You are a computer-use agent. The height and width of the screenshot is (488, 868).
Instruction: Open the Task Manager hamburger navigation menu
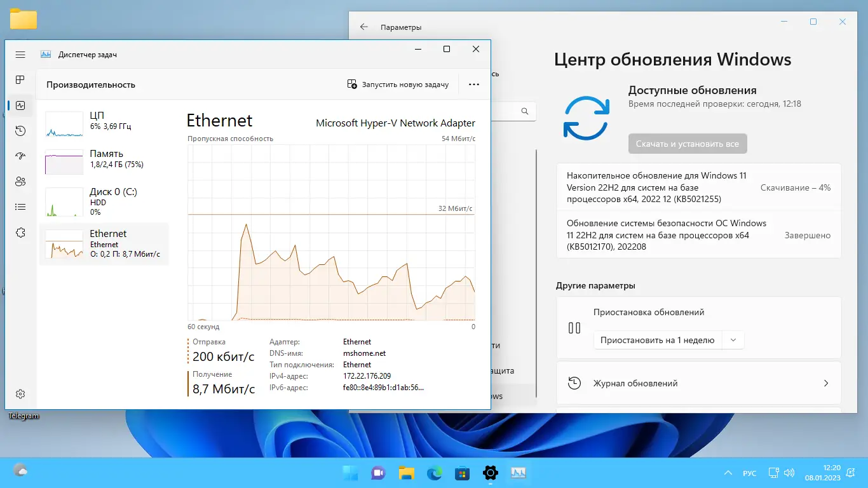tap(20, 55)
